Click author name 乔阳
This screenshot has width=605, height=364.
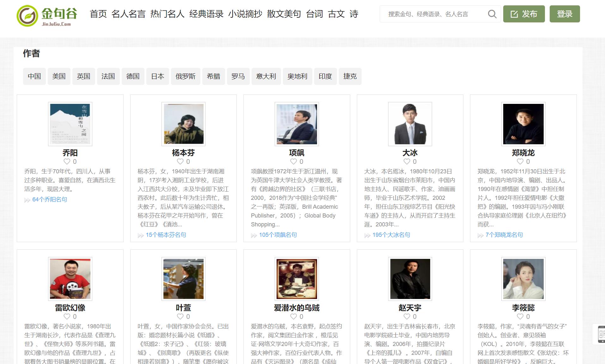pyautogui.click(x=70, y=153)
